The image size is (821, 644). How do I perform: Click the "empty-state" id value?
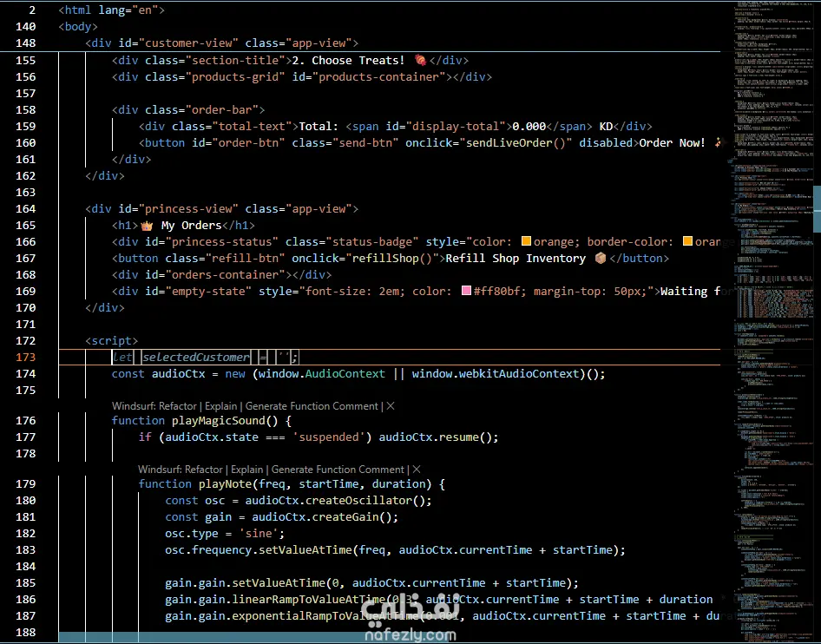pos(208,291)
